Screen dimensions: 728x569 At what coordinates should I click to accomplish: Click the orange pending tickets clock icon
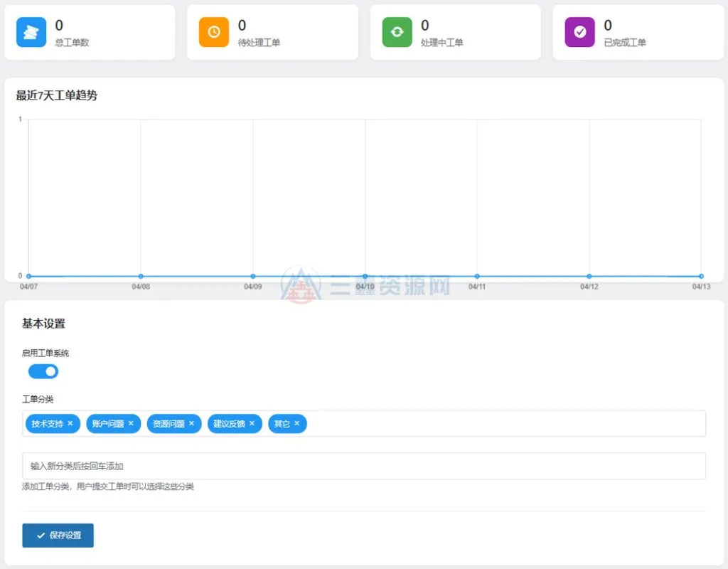pyautogui.click(x=213, y=32)
